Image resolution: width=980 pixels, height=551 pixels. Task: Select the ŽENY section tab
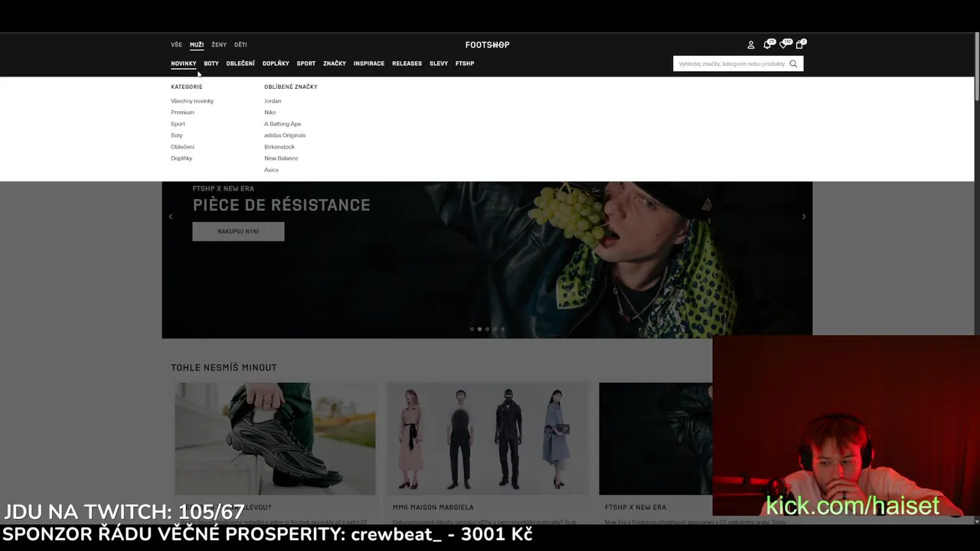219,44
